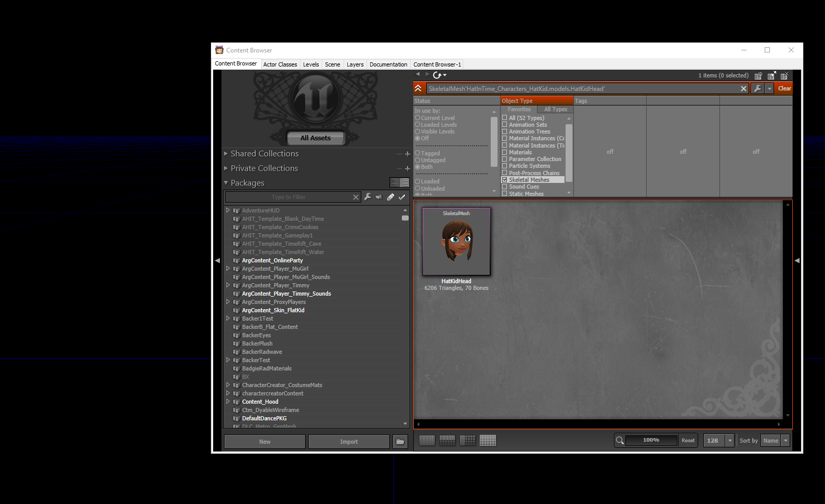This screenshot has width=825, height=504.
Task: Select the Untagged radio option
Action: (x=417, y=160)
